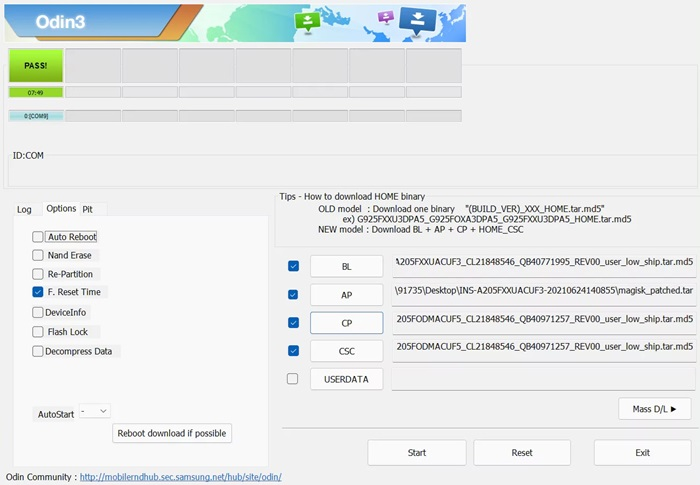Viewport: 700px width, 485px height.
Task: Click the Mass D/L button
Action: click(x=654, y=408)
